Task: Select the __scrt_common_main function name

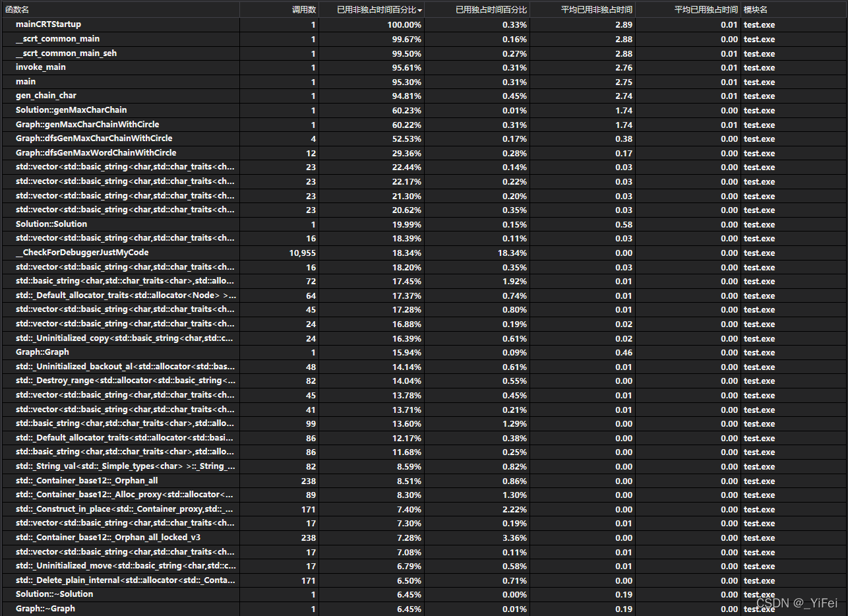Action: coord(58,39)
